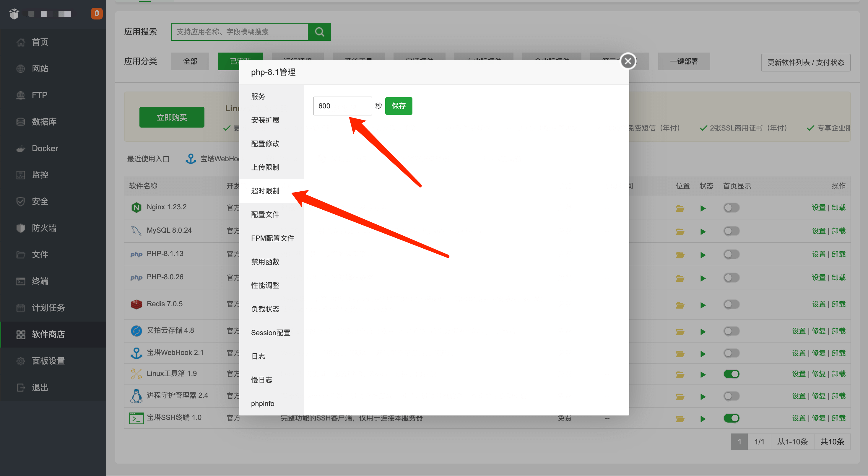868x476 pixels.
Task: Open the 配置文件 tab
Action: coord(272,215)
